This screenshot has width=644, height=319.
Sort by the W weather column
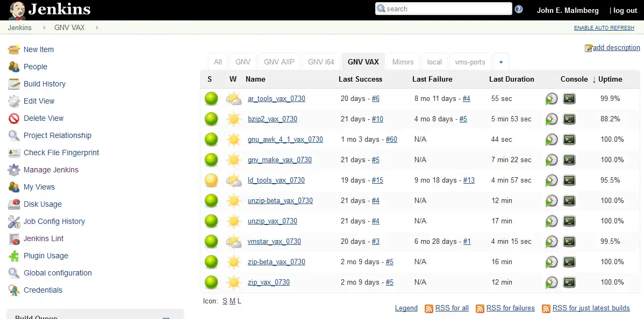[233, 79]
